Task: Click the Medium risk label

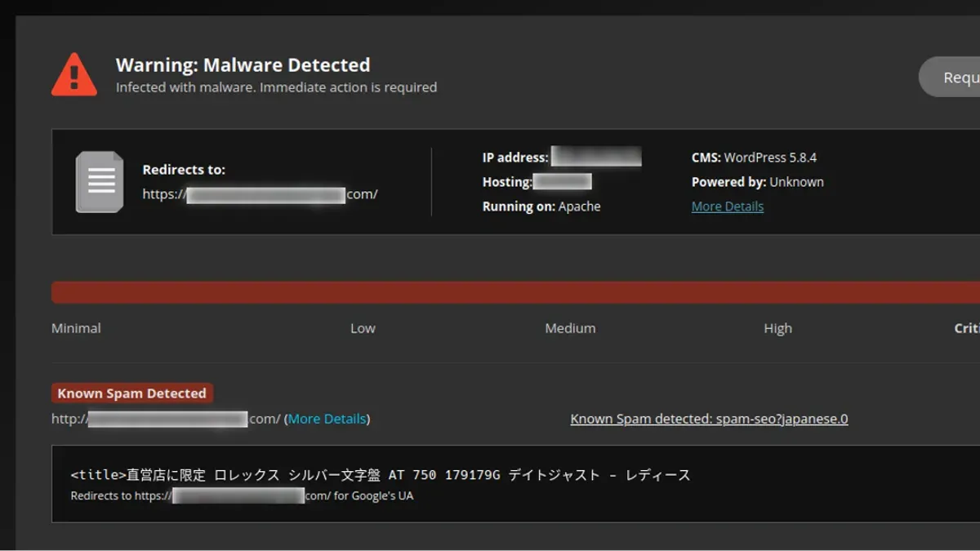Action: [x=570, y=328]
